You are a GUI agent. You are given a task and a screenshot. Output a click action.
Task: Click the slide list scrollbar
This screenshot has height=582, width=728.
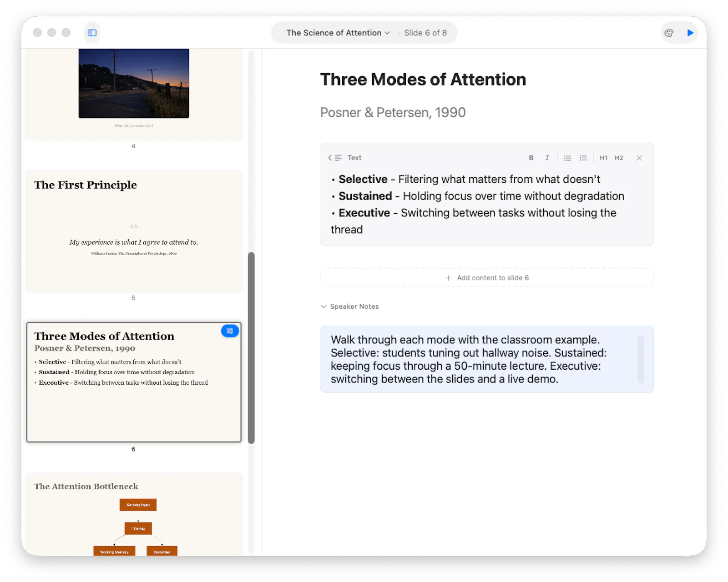coord(251,348)
